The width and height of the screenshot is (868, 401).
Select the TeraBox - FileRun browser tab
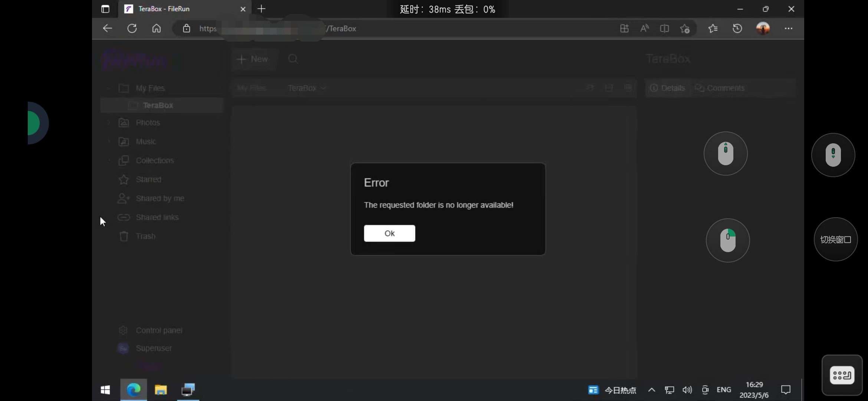click(x=185, y=9)
